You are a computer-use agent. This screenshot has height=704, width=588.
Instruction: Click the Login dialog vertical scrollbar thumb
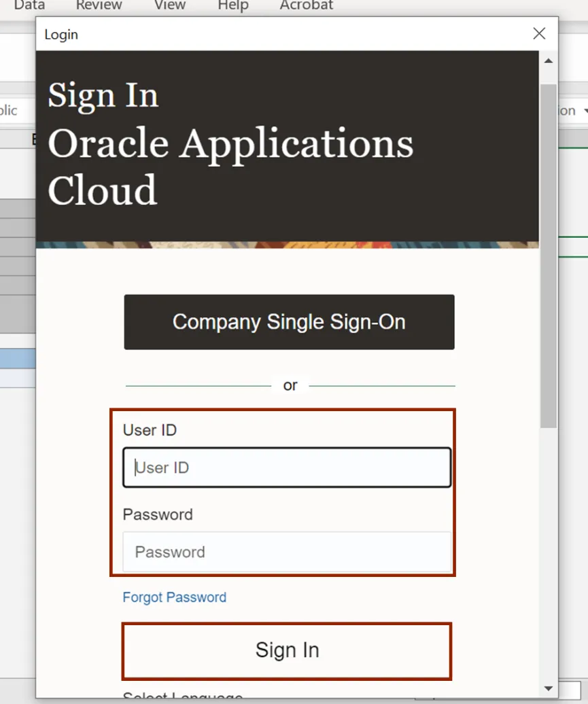(x=549, y=256)
